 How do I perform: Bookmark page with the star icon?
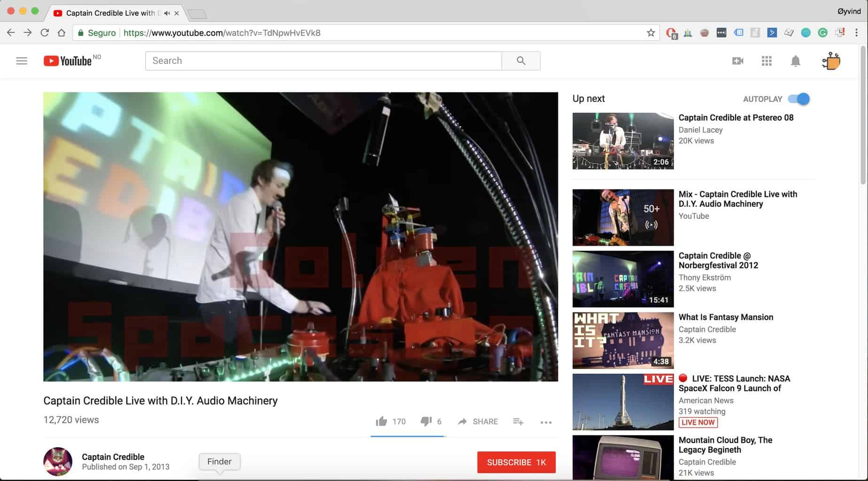[651, 33]
